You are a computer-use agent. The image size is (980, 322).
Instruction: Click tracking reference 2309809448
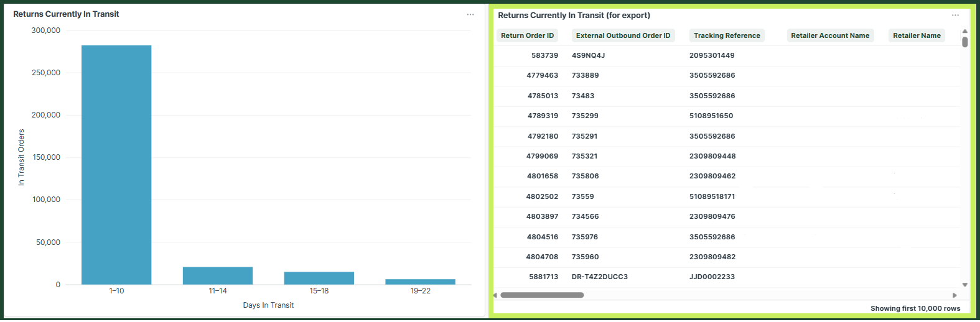[712, 156]
